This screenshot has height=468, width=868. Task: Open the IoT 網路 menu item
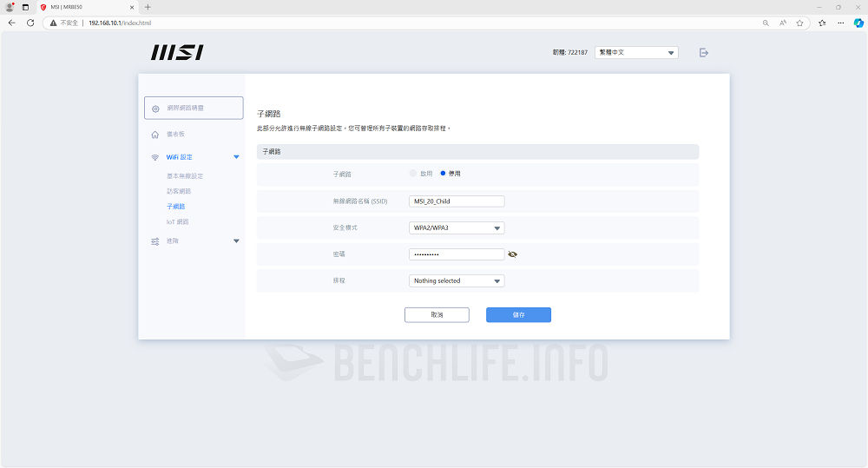[x=178, y=221]
